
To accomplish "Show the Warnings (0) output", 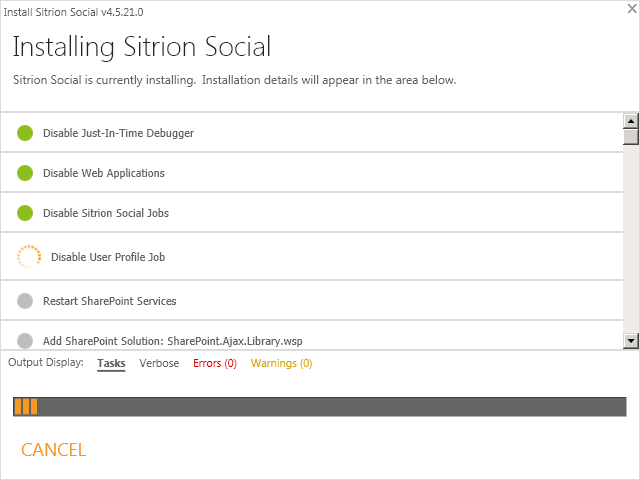I will pyautogui.click(x=281, y=364).
